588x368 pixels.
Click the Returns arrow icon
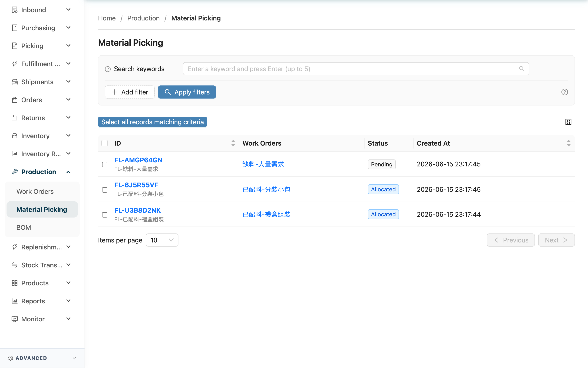14,118
